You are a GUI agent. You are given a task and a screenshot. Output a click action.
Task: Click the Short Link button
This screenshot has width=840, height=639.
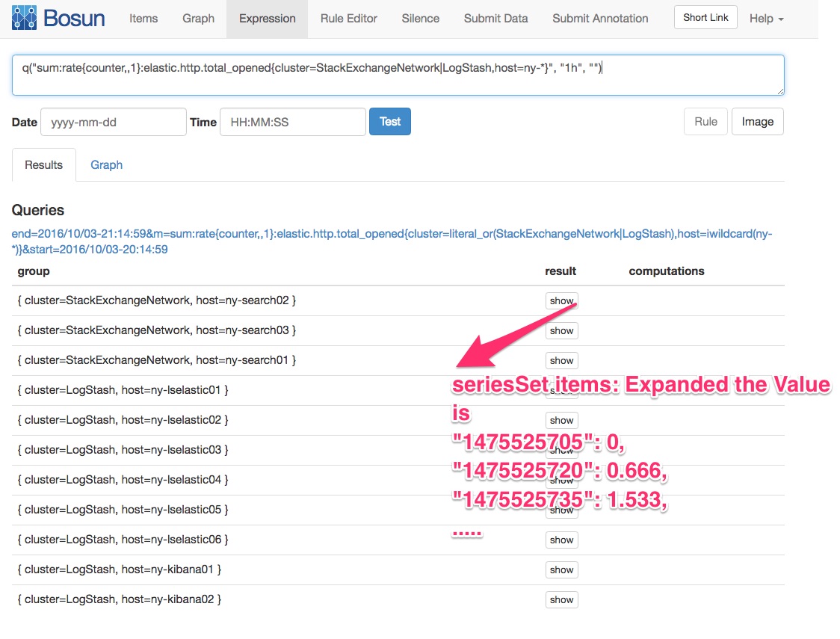705,17
